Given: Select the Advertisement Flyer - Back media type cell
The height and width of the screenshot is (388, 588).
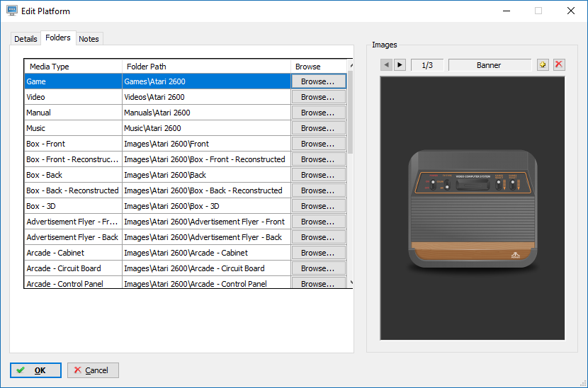Looking at the screenshot, I should point(74,237).
